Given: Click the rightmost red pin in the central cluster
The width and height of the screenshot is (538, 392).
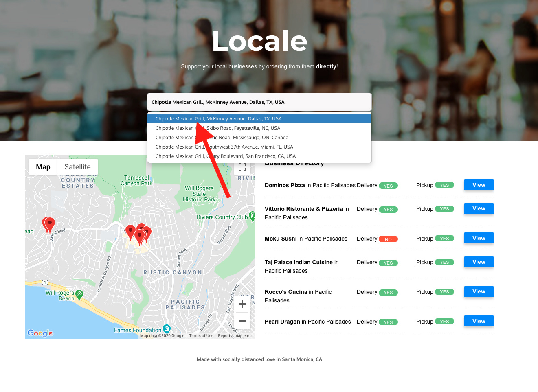Looking at the screenshot, I should tap(146, 234).
